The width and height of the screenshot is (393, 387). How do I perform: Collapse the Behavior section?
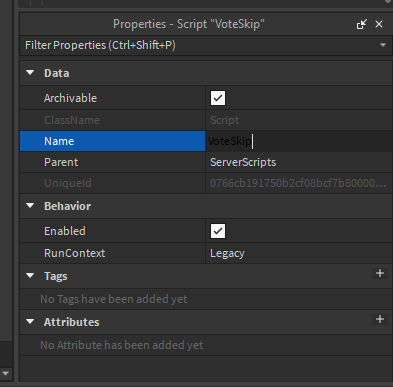tap(30, 206)
